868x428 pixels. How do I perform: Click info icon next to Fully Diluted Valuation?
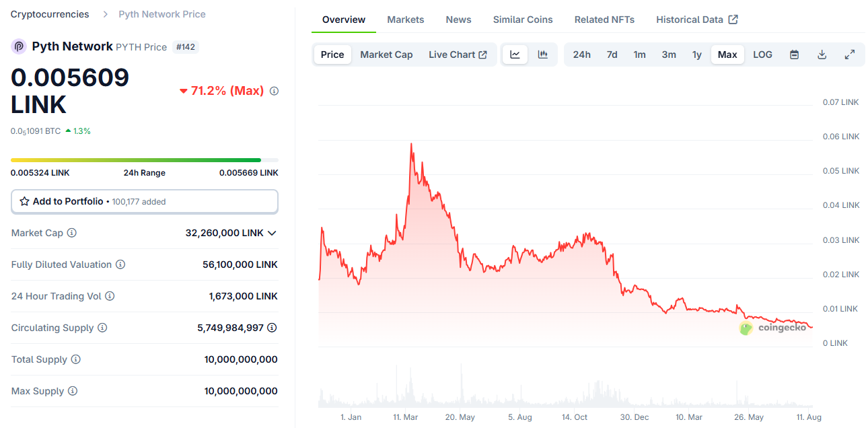point(120,264)
